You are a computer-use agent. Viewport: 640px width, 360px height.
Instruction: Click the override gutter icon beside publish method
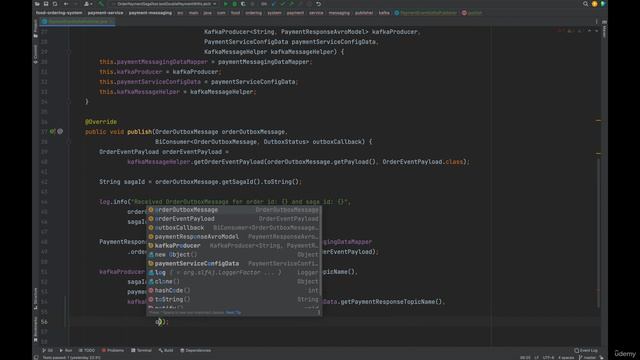click(53, 131)
